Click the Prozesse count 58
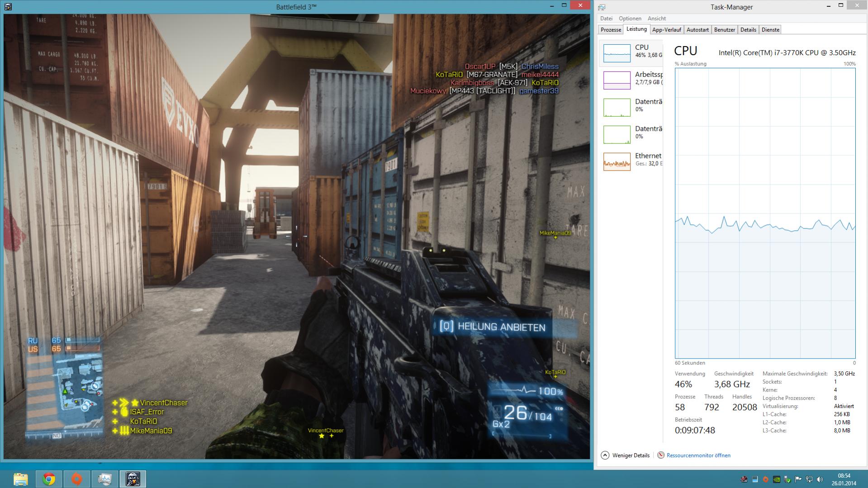 (680, 407)
